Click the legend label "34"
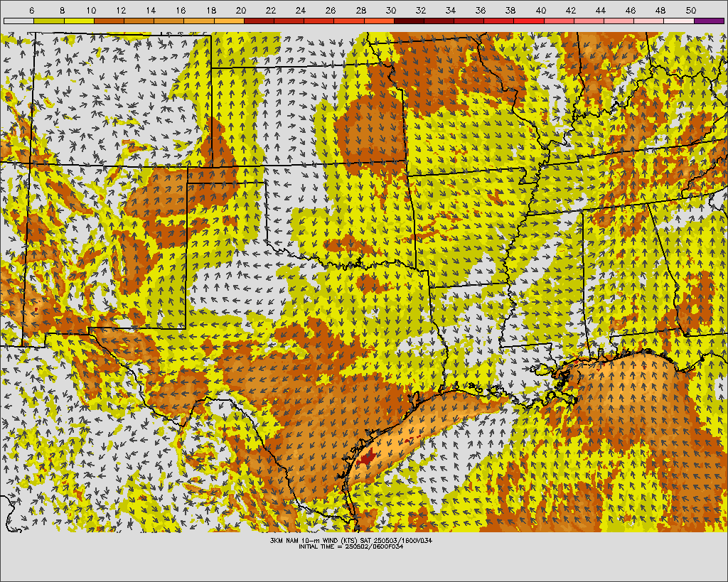Viewport: 728px width, 582px height. tap(450, 10)
